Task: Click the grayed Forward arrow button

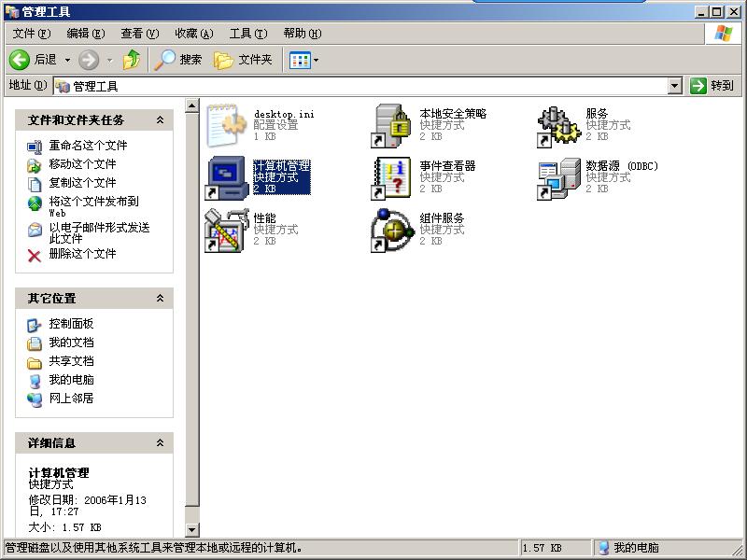Action: coord(89,60)
